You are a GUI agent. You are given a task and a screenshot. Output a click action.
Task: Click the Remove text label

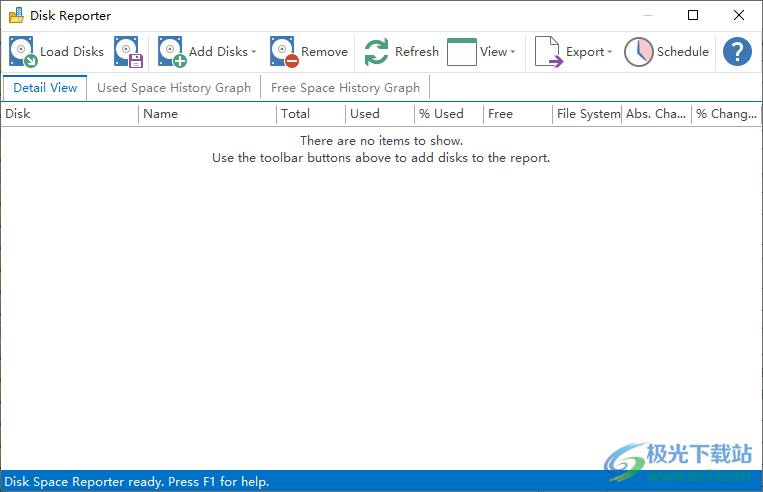(x=325, y=52)
